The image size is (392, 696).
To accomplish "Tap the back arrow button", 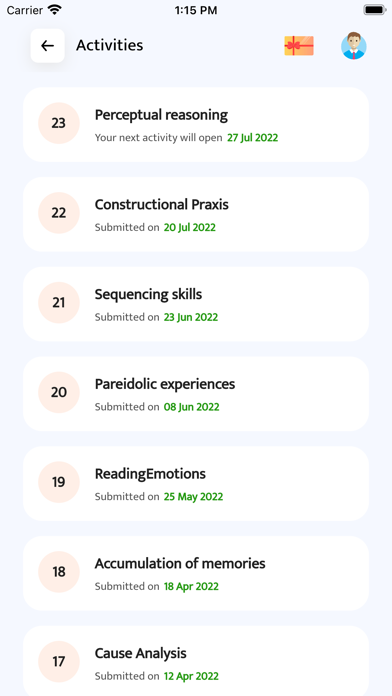I will (48, 46).
